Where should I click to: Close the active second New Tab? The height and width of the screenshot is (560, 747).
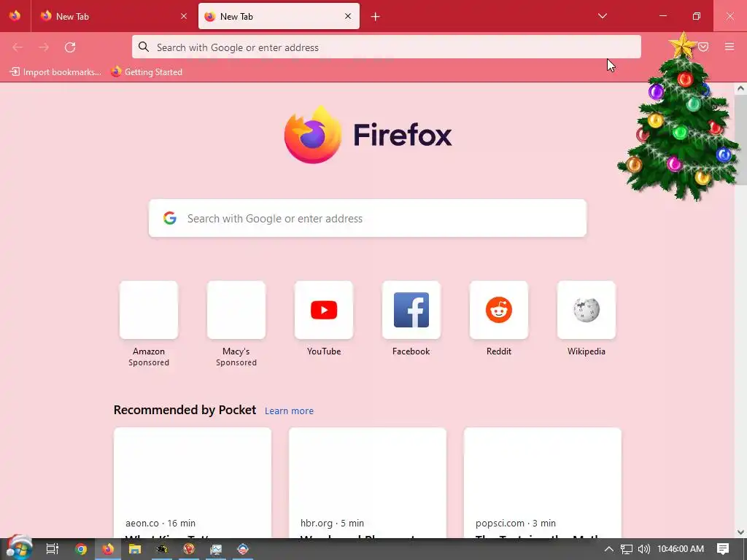[x=348, y=16]
